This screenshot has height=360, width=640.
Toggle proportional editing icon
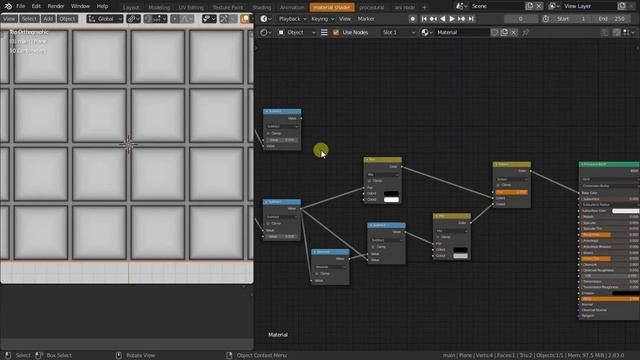[x=175, y=19]
